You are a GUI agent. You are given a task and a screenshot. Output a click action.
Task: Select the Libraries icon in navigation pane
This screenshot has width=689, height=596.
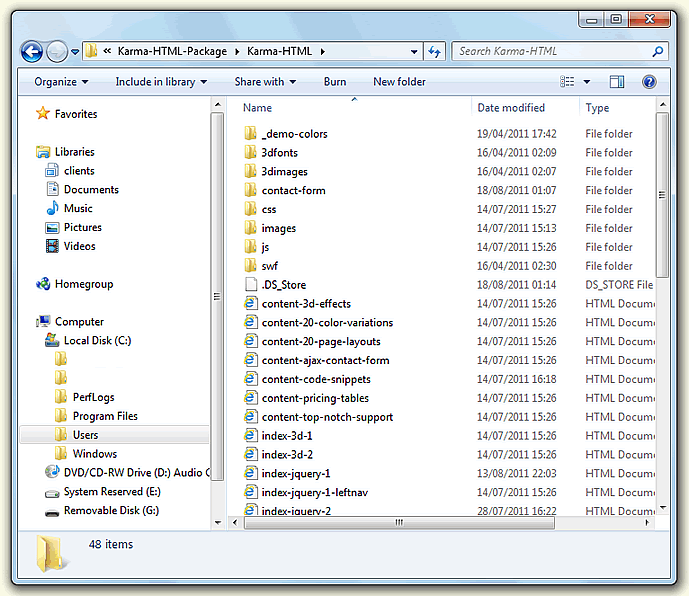click(x=43, y=152)
